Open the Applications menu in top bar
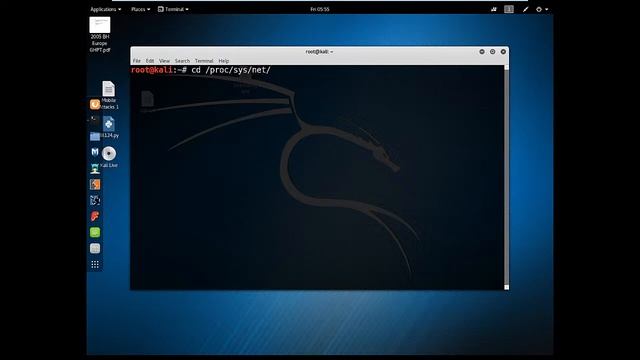The width and height of the screenshot is (640, 360). [105, 9]
